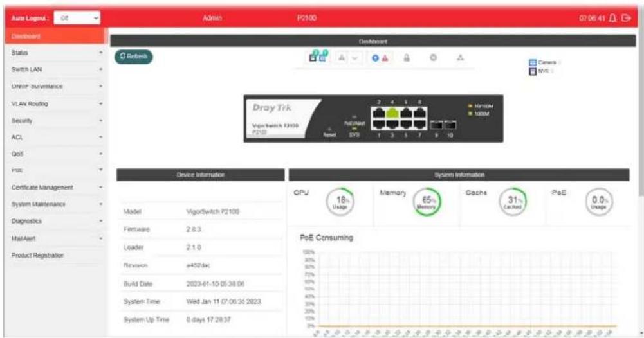The image size is (644, 338).
Task: Click the Refresh button
Action: click(133, 57)
